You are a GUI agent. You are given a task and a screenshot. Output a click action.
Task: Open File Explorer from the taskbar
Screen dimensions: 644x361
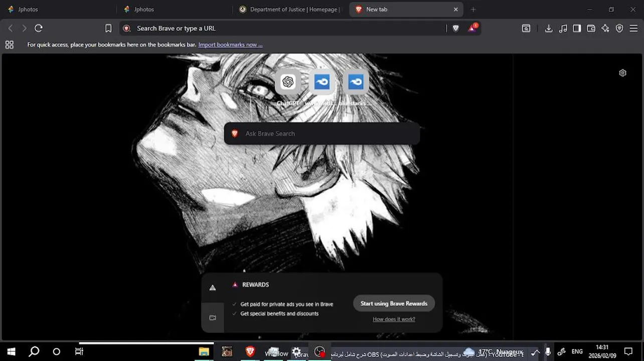[x=204, y=351]
